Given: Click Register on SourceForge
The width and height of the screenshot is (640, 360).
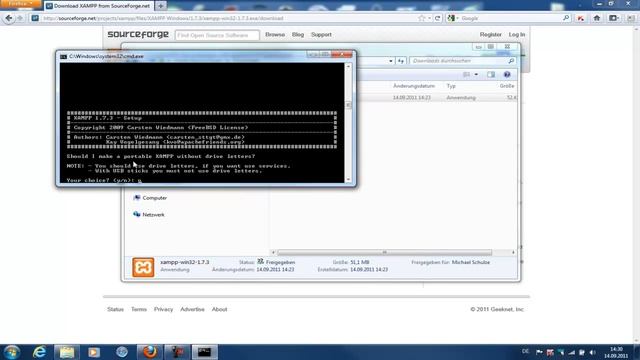Looking at the screenshot, I should point(490,35).
